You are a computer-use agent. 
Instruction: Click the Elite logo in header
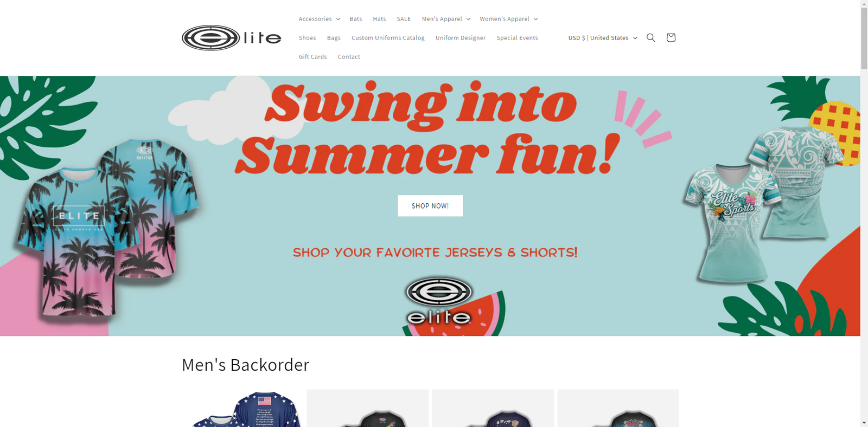pos(232,38)
